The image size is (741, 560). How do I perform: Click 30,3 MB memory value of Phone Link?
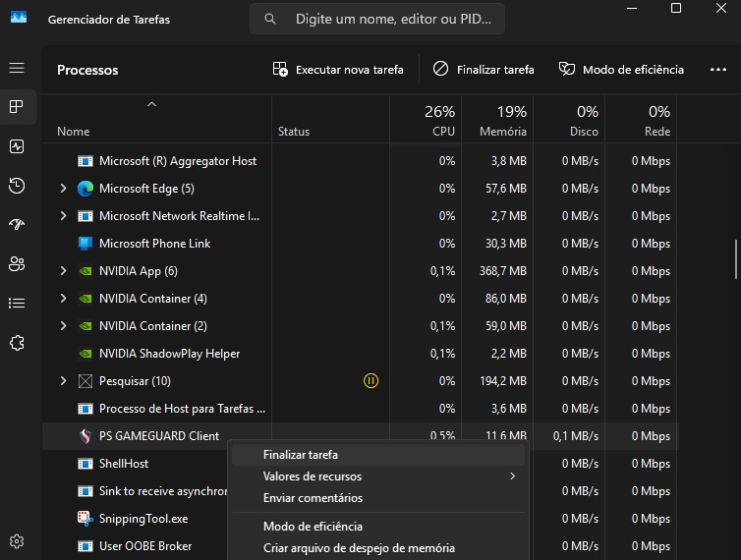506,244
